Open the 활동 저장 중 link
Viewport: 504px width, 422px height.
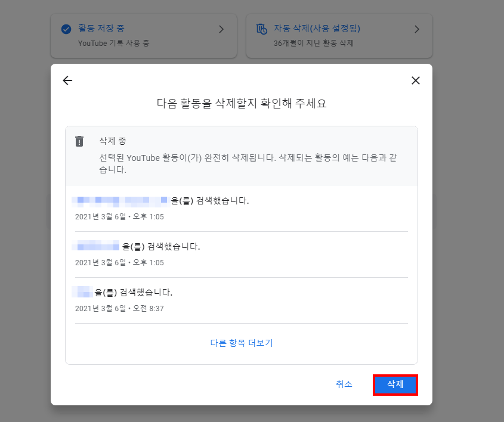click(101, 28)
